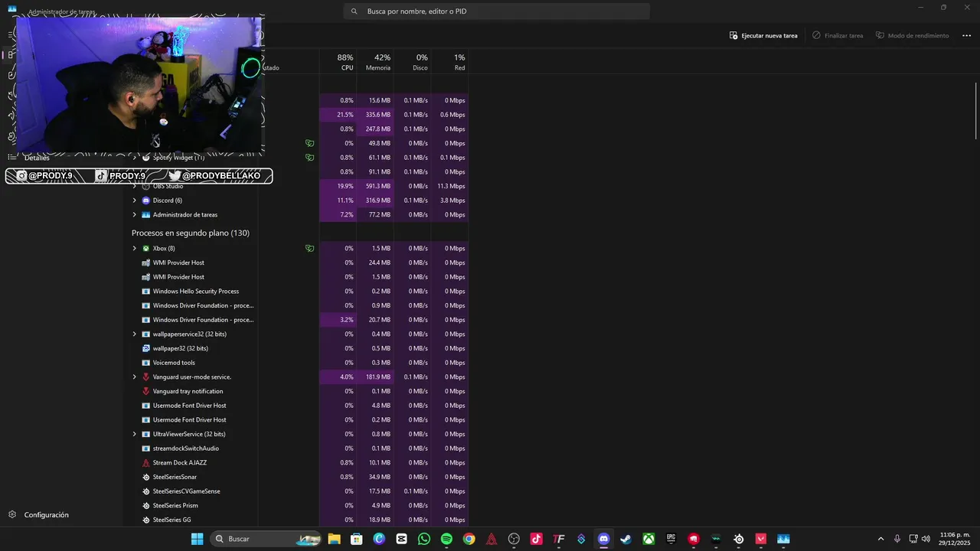Click the Finalizar tarea button
The height and width of the screenshot is (551, 980).
tap(838, 36)
